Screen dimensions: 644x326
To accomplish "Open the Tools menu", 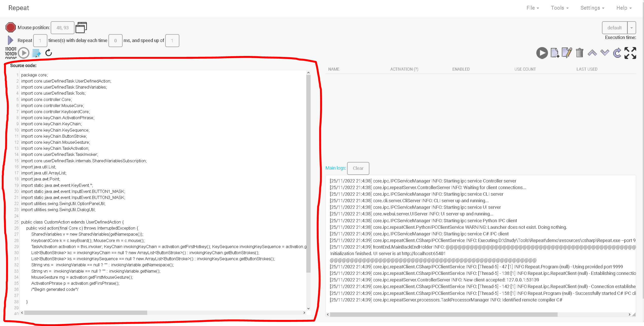I will tap(560, 8).
